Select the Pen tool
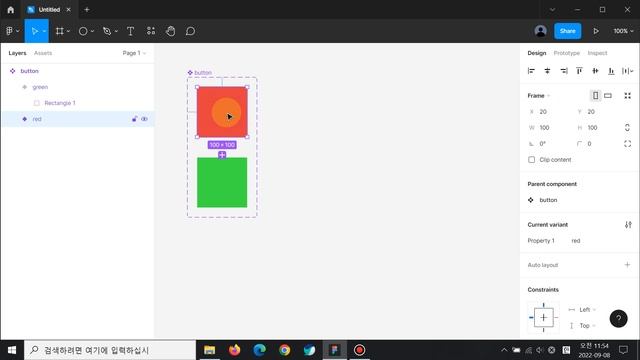 pyautogui.click(x=107, y=31)
